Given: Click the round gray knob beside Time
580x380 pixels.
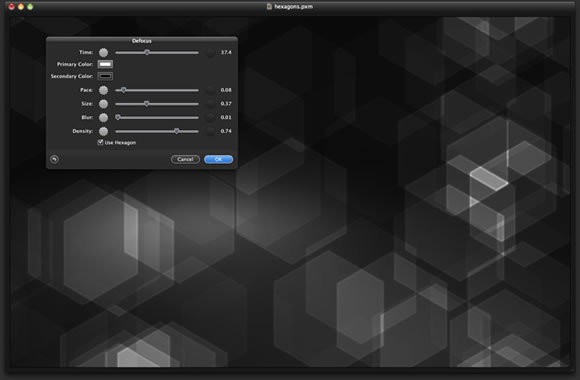Looking at the screenshot, I should (104, 53).
